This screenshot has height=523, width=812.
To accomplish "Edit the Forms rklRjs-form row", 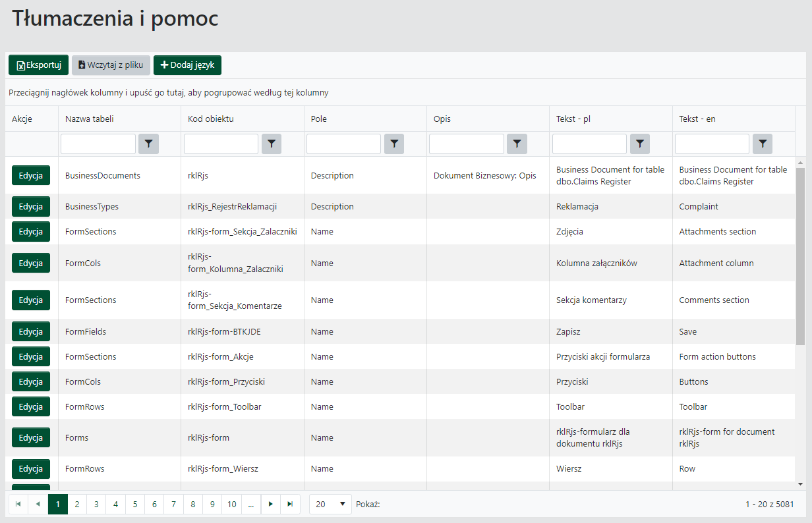I will pyautogui.click(x=31, y=438).
